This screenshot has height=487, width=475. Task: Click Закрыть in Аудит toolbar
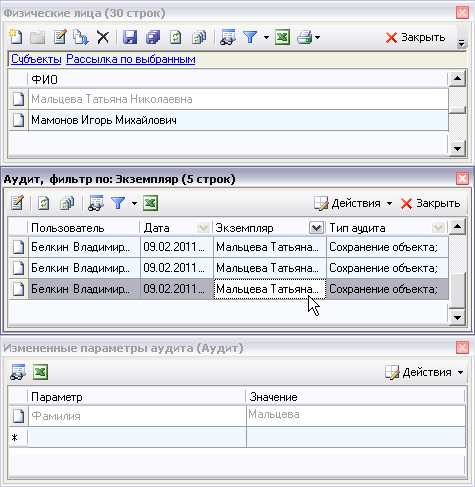click(430, 203)
